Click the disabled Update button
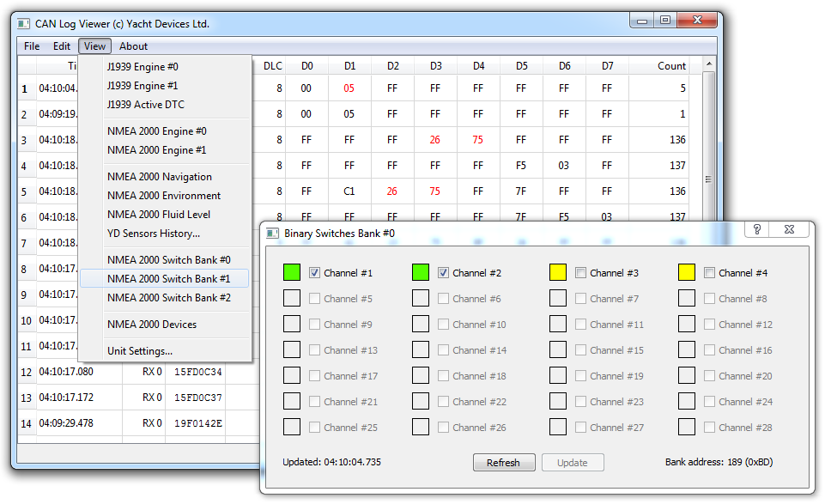 point(573,463)
